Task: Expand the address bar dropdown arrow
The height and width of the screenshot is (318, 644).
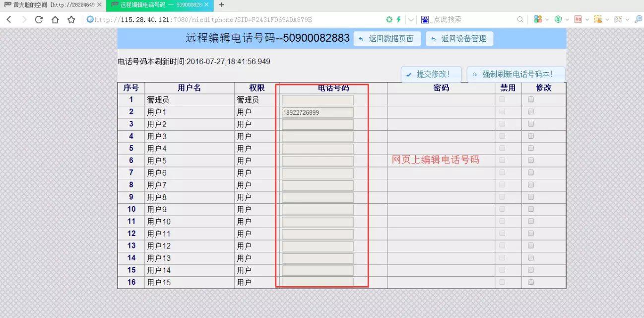Action: [x=411, y=20]
